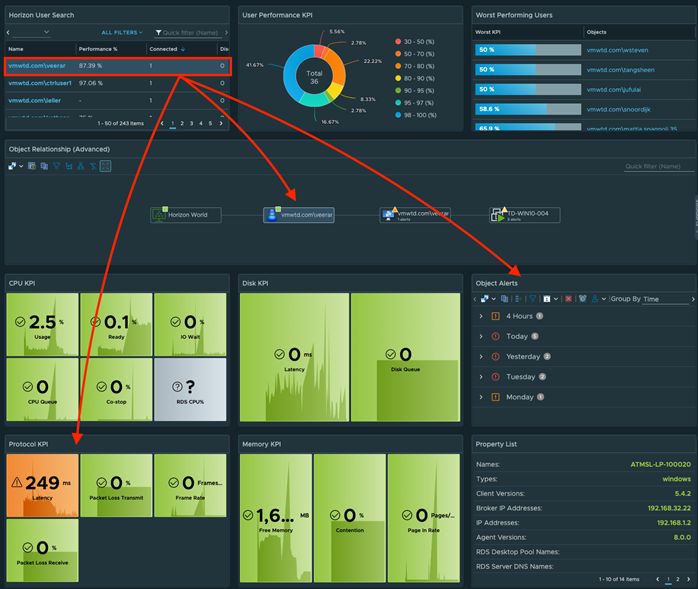Click the RDS CPU% unknown tile

click(x=190, y=390)
